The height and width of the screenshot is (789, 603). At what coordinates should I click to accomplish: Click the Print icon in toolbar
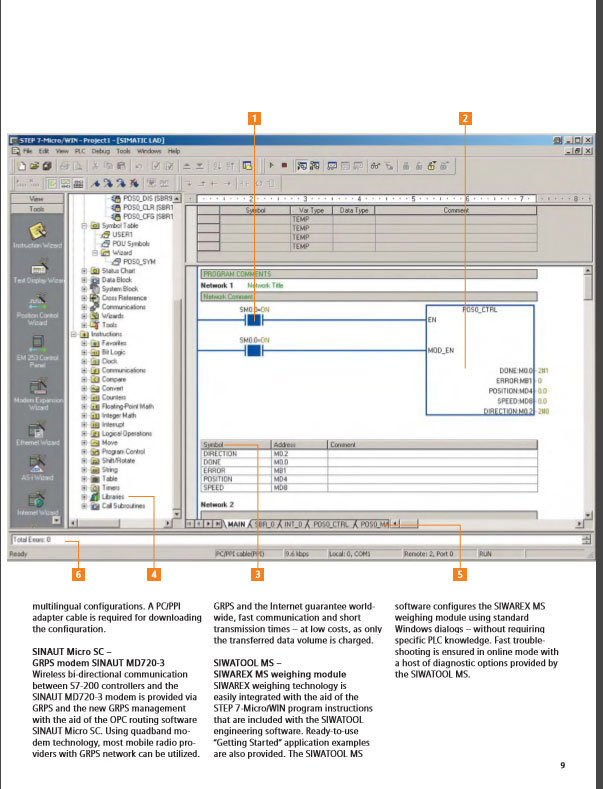[x=64, y=166]
